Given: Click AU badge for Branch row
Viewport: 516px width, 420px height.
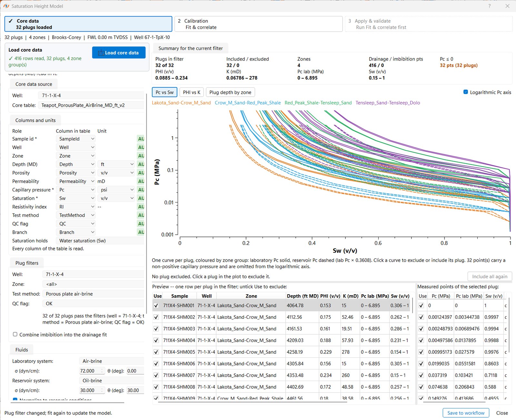Looking at the screenshot, I should [x=141, y=232].
